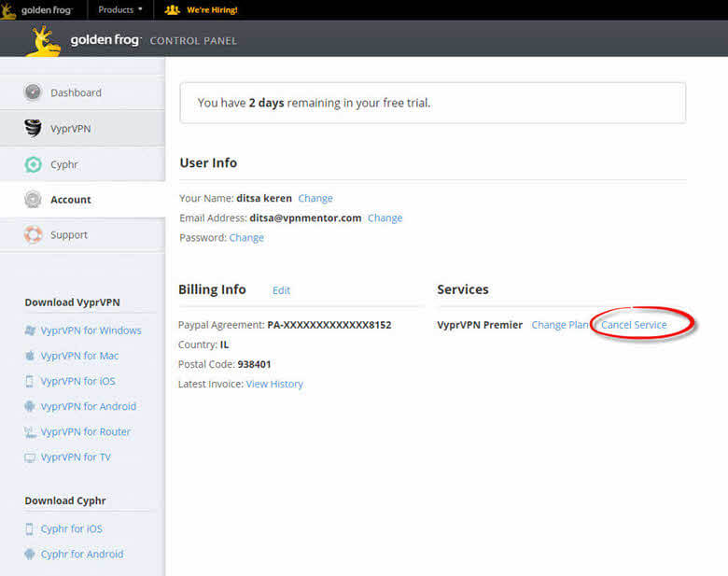
Task: Click the Windows logo beside VyprVPN for Windows
Action: point(30,330)
